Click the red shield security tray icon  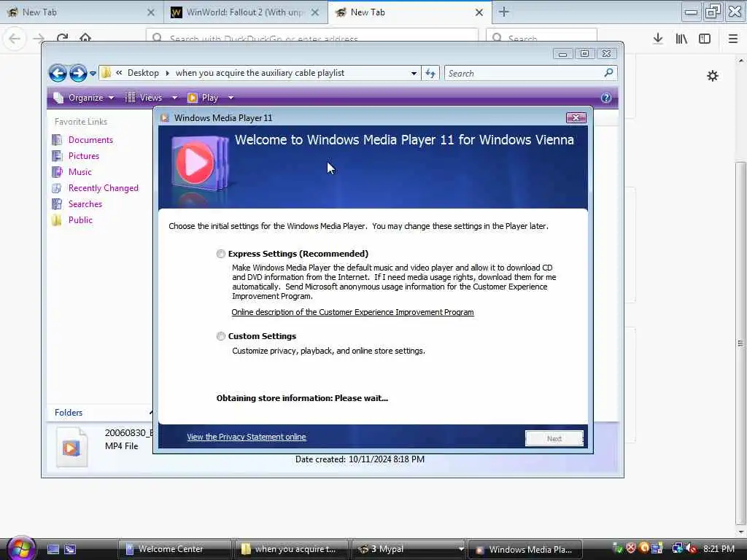pos(631,548)
